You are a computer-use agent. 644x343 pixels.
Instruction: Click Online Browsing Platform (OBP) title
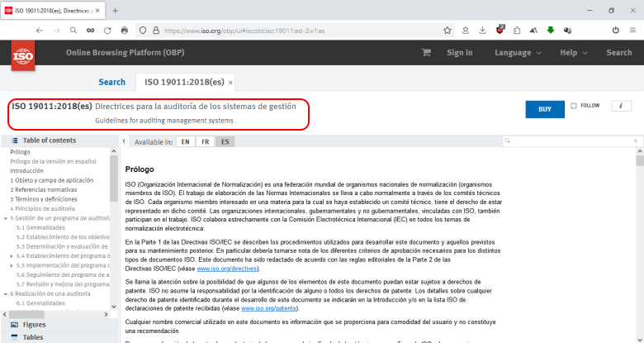point(125,53)
